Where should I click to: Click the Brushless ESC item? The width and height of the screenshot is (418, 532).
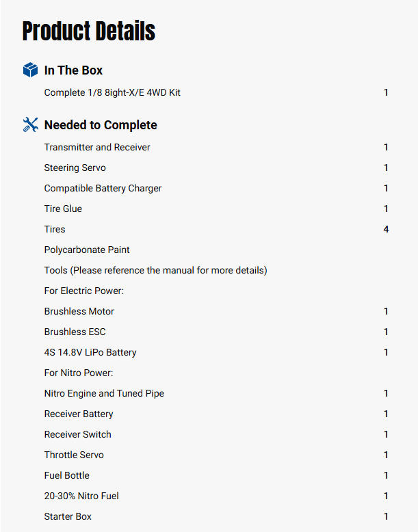(x=76, y=332)
